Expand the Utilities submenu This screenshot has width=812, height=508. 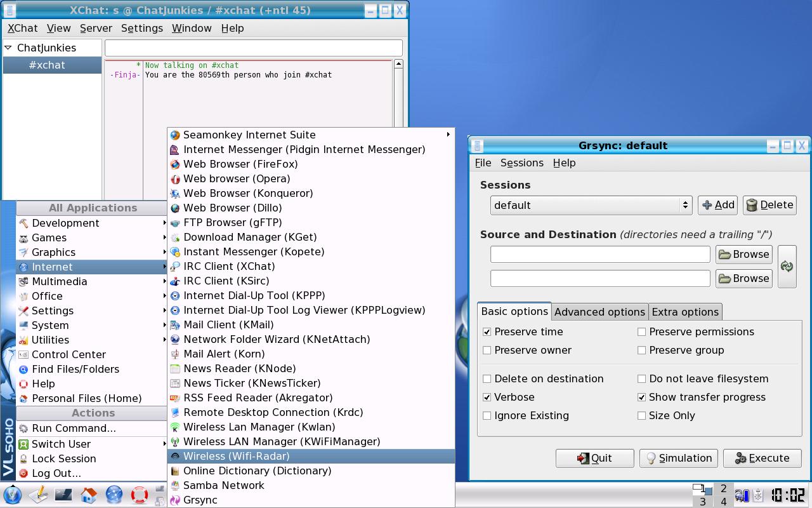pos(91,340)
